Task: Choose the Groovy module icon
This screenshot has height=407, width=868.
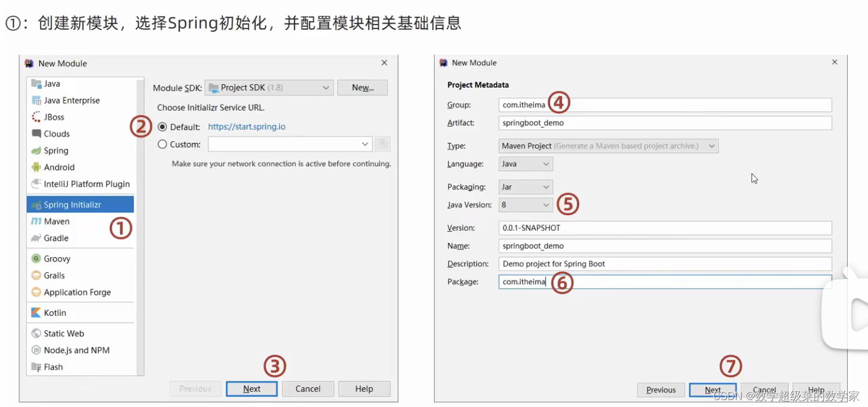Action: (36, 259)
